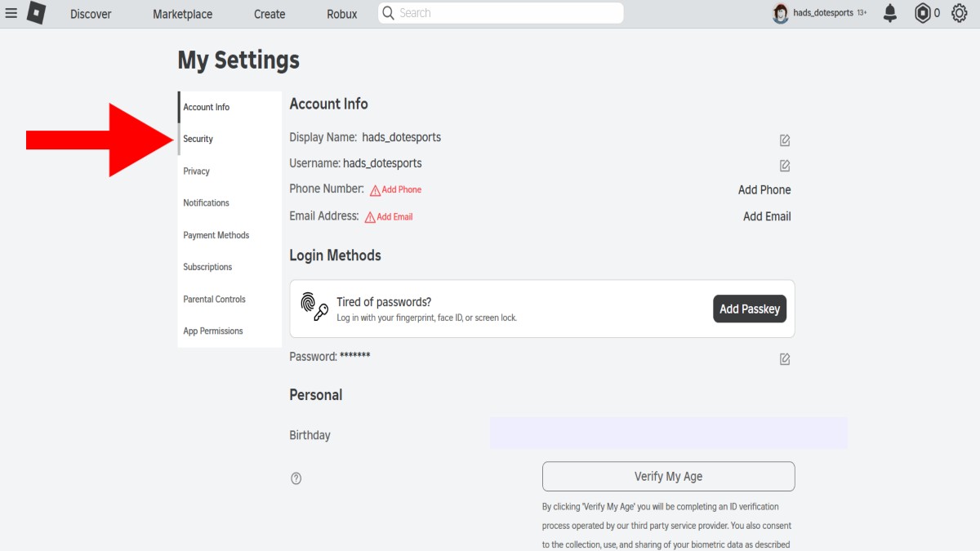Open the notifications bell
980x551 pixels.
(x=890, y=13)
